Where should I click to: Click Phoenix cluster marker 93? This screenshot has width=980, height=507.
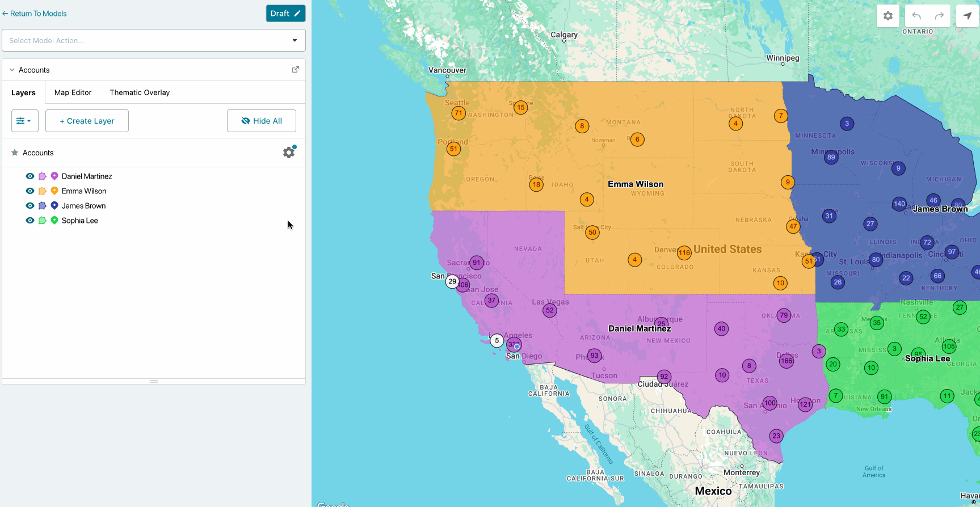click(595, 356)
